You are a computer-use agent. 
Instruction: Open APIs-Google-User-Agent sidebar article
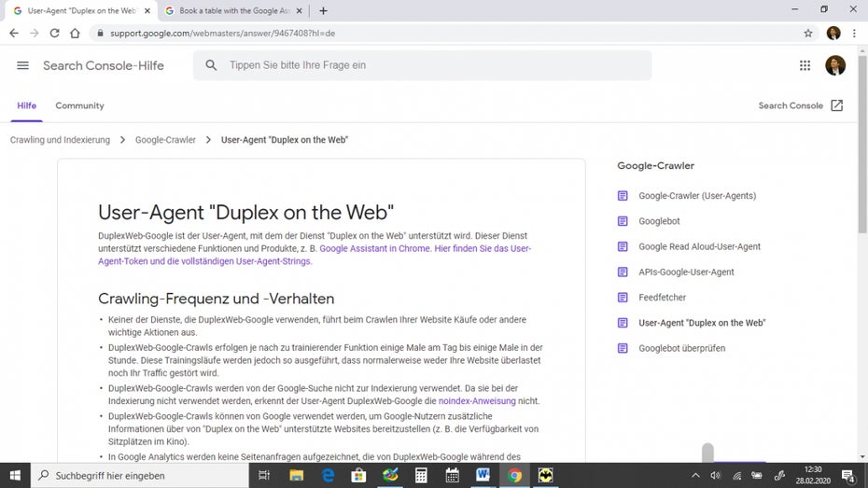(686, 272)
